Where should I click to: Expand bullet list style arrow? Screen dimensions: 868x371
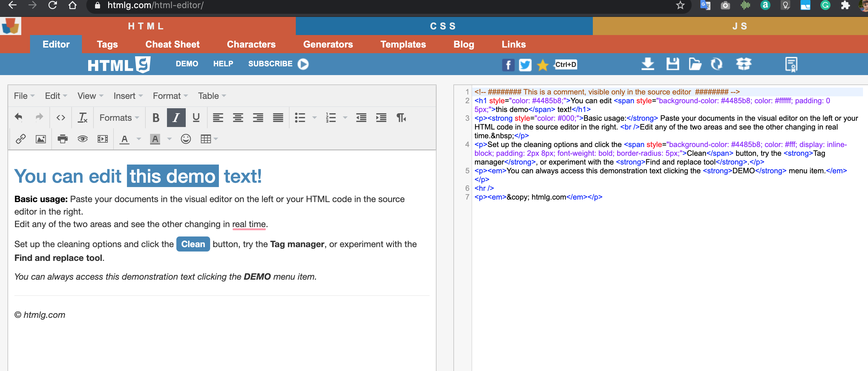[x=314, y=118]
